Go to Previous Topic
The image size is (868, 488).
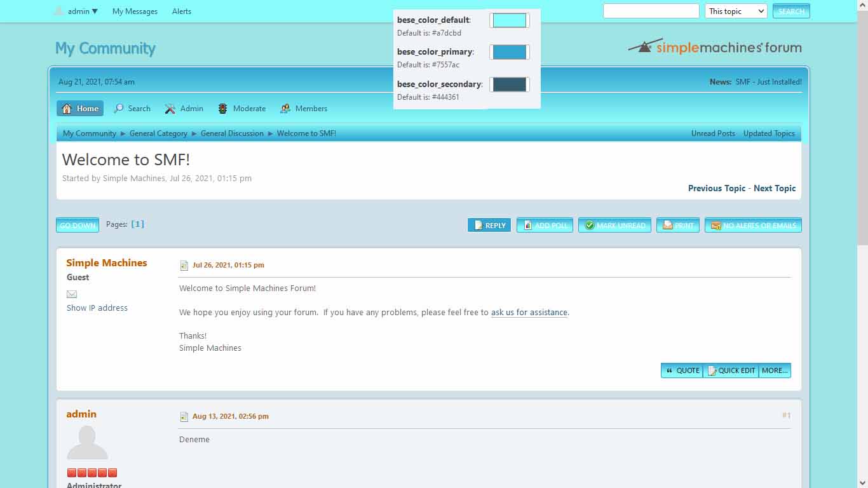click(717, 188)
